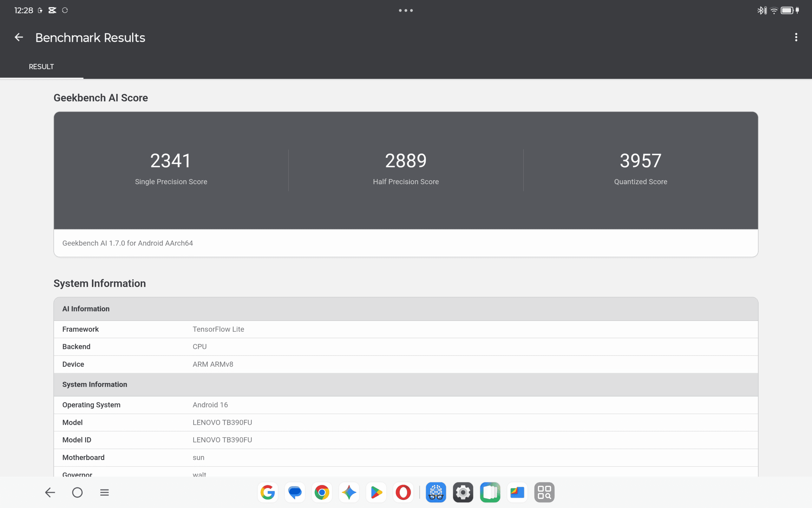This screenshot has width=812, height=508.
Task: Tap the Bluetooth status icon
Action: (x=762, y=10)
